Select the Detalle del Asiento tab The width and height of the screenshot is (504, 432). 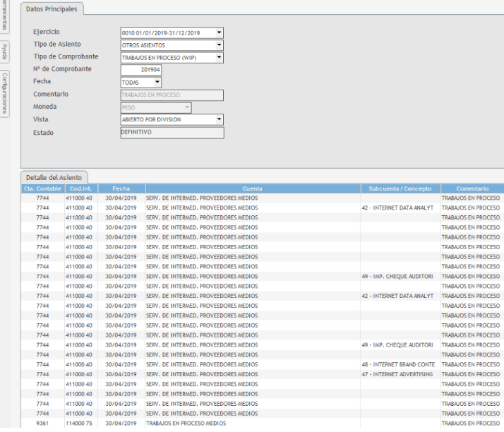(x=54, y=177)
